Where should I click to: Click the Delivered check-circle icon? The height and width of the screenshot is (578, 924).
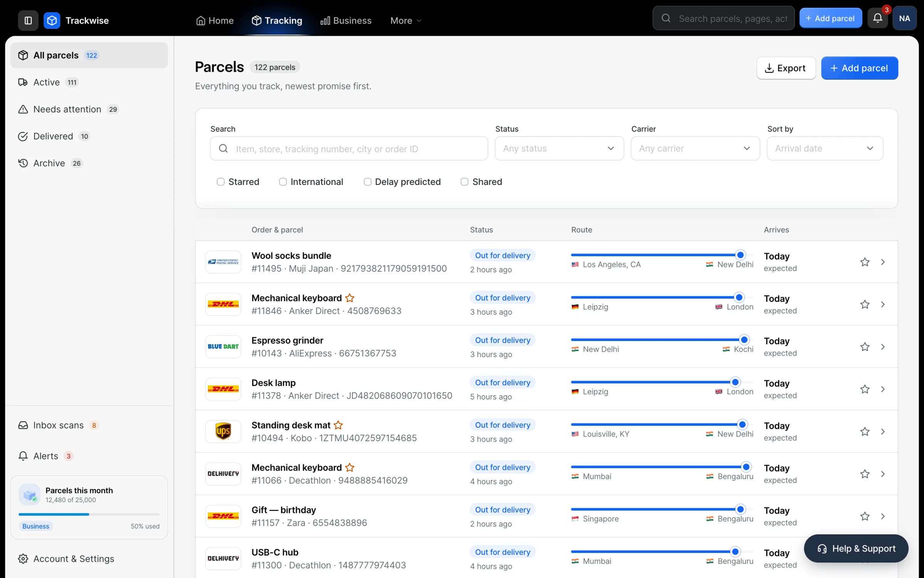[23, 136]
